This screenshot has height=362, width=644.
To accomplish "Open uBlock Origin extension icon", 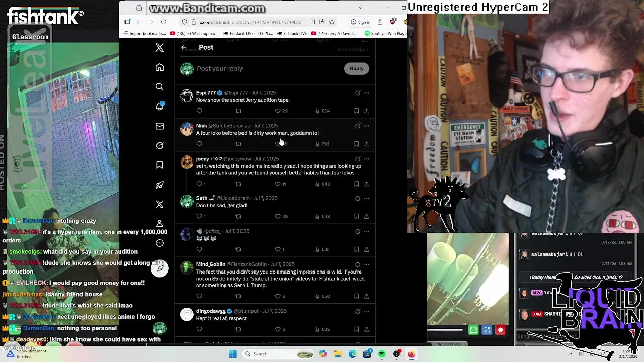I will point(393,22).
